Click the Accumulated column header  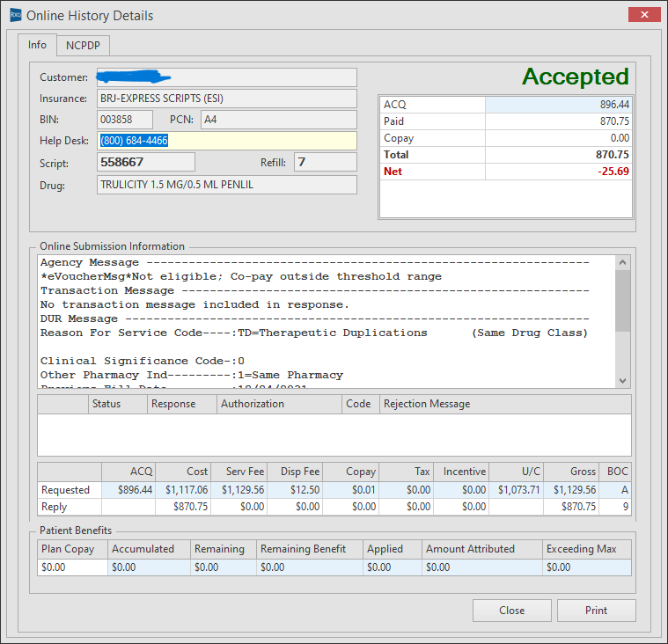tap(149, 549)
